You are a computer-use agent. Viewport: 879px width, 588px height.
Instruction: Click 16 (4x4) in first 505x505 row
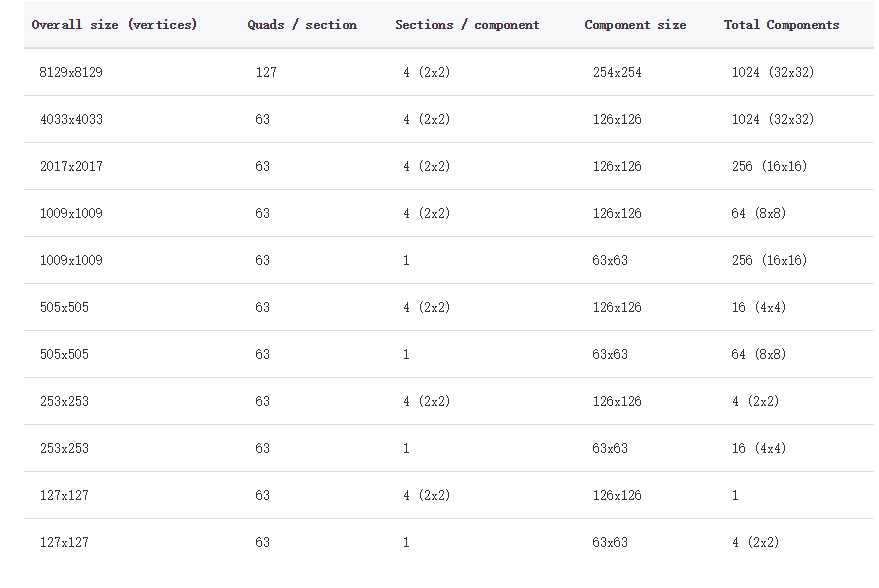pyautogui.click(x=758, y=308)
